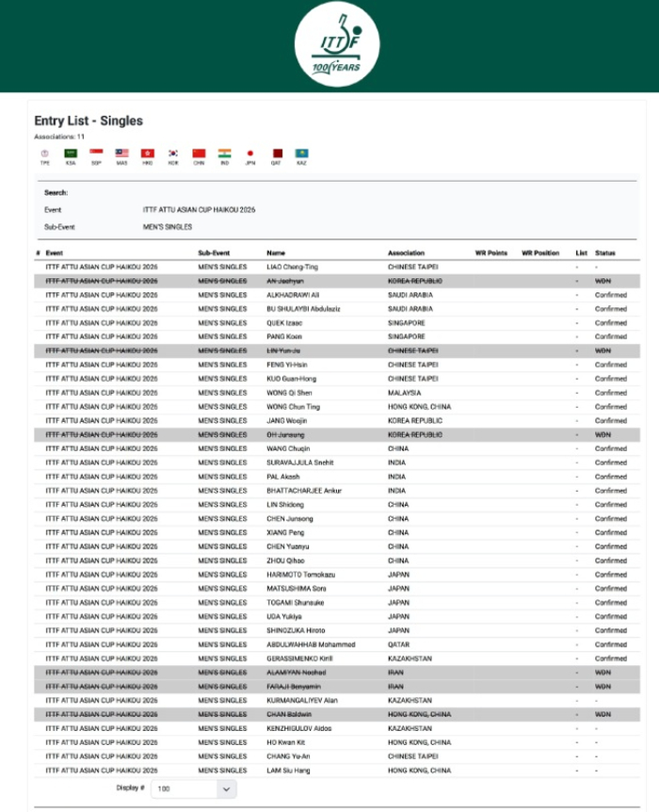Select the KOR flag icon
659x812 pixels.
pos(173,154)
